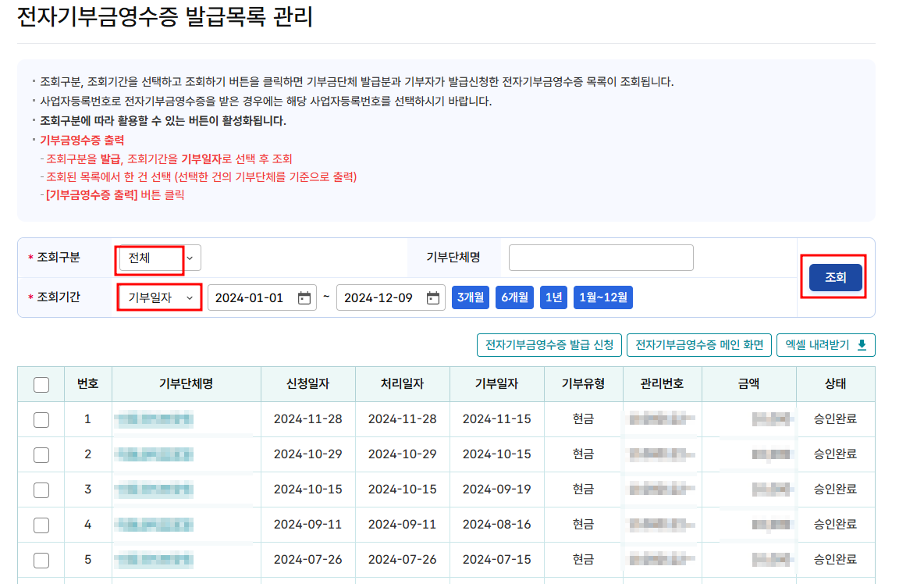Check the box for row number 3
This screenshot has height=584, width=924.
[x=41, y=490]
